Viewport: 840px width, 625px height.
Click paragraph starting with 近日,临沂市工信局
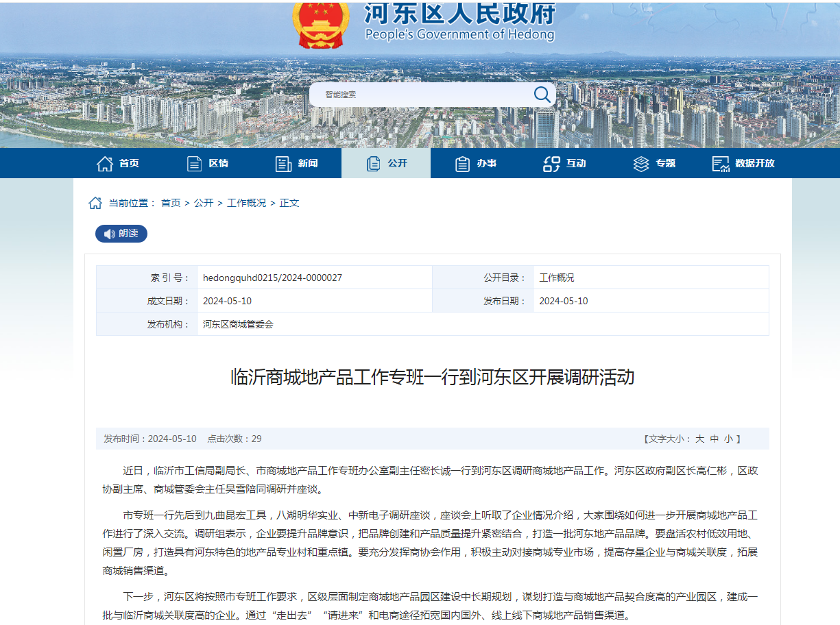pyautogui.click(x=431, y=480)
